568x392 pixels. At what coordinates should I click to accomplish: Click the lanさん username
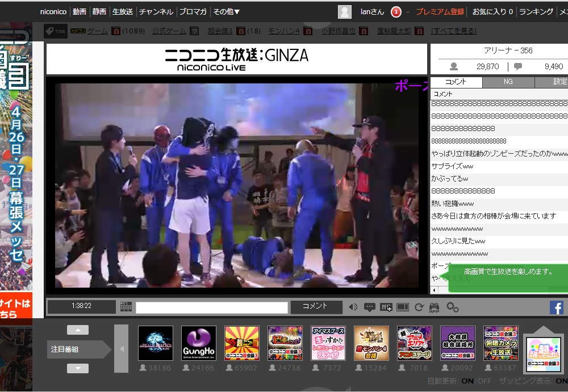(x=372, y=12)
